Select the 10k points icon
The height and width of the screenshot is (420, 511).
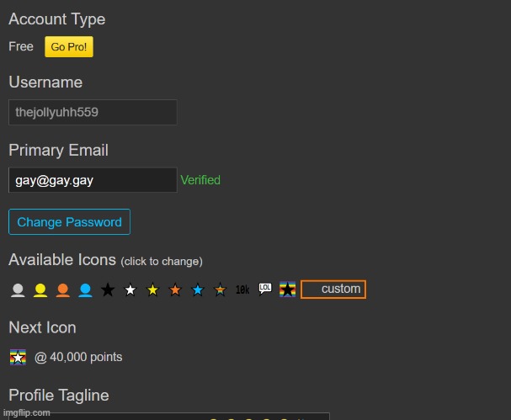tap(242, 290)
